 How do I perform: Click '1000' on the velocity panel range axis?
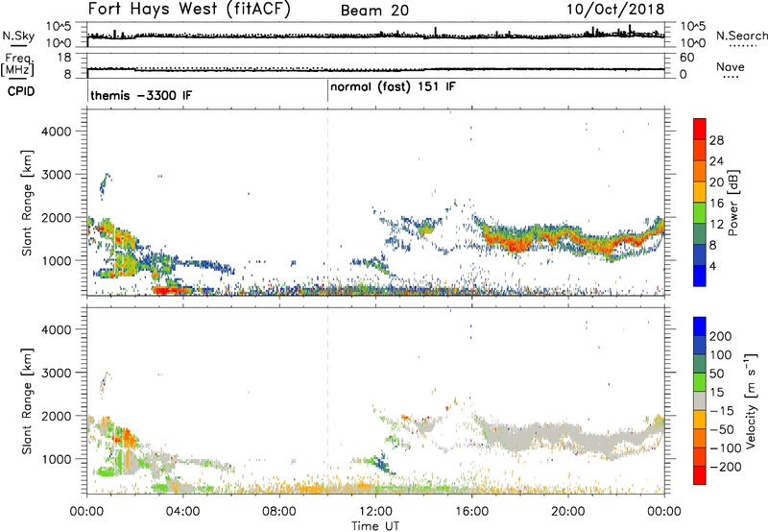click(x=57, y=459)
